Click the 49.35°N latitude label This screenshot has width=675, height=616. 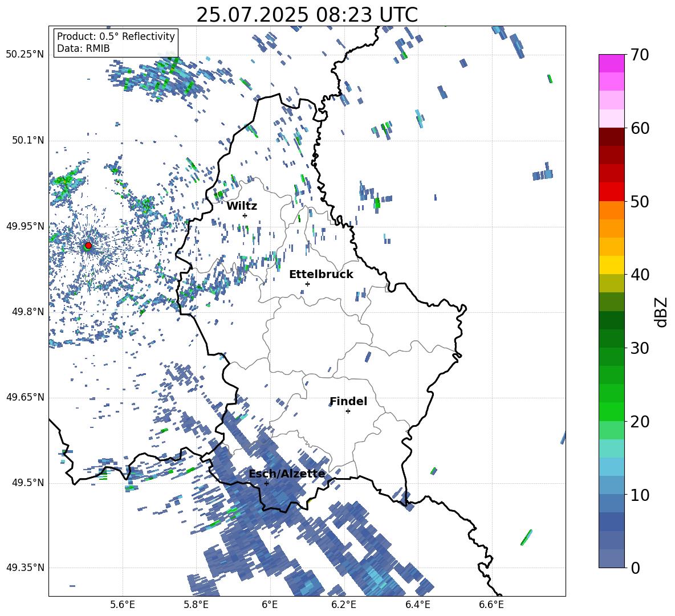coord(25,568)
